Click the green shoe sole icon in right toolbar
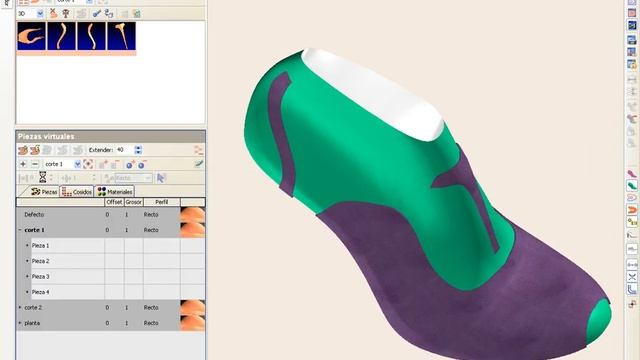The image size is (640, 360). click(x=631, y=186)
